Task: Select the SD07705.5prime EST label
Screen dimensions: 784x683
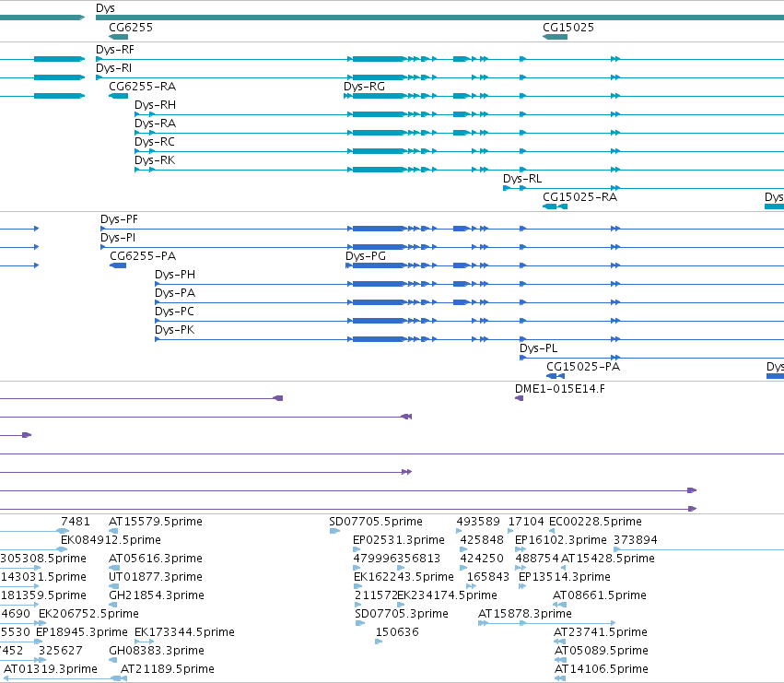Action: [376, 522]
